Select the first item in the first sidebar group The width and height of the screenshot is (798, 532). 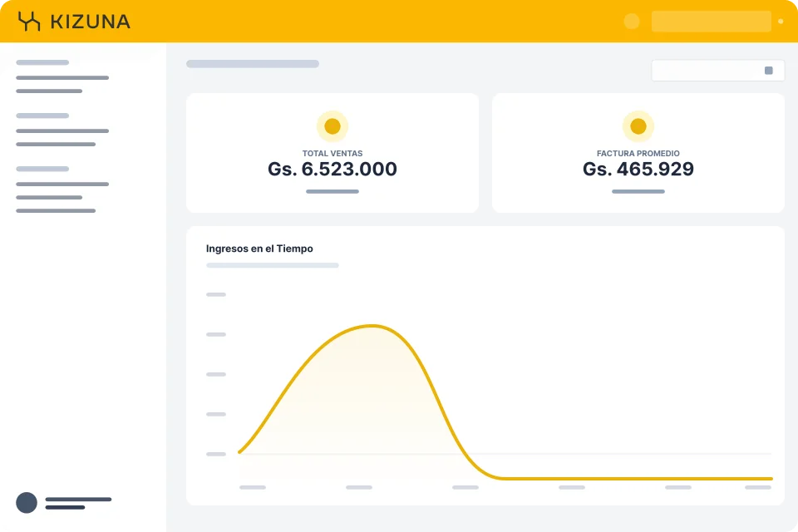point(62,77)
